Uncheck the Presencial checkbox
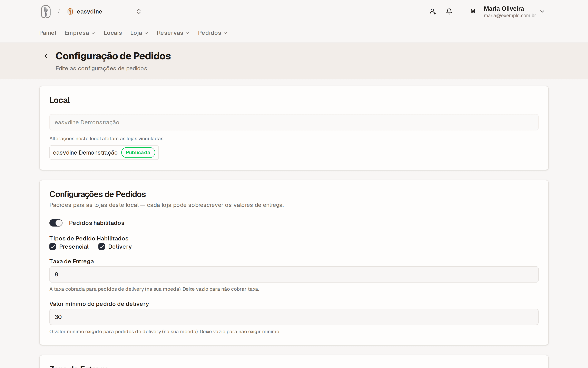 point(52,247)
